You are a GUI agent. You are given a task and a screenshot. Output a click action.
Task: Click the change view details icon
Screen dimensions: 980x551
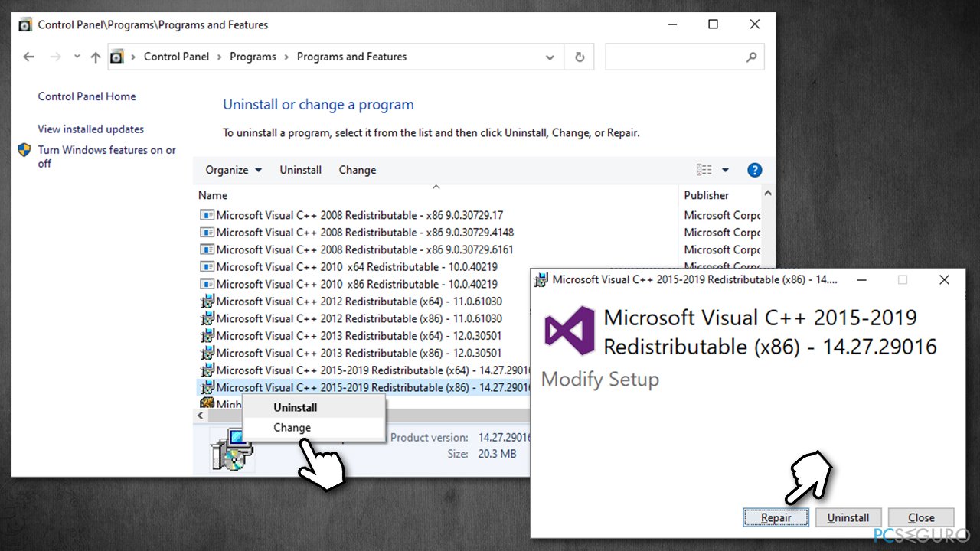point(704,170)
